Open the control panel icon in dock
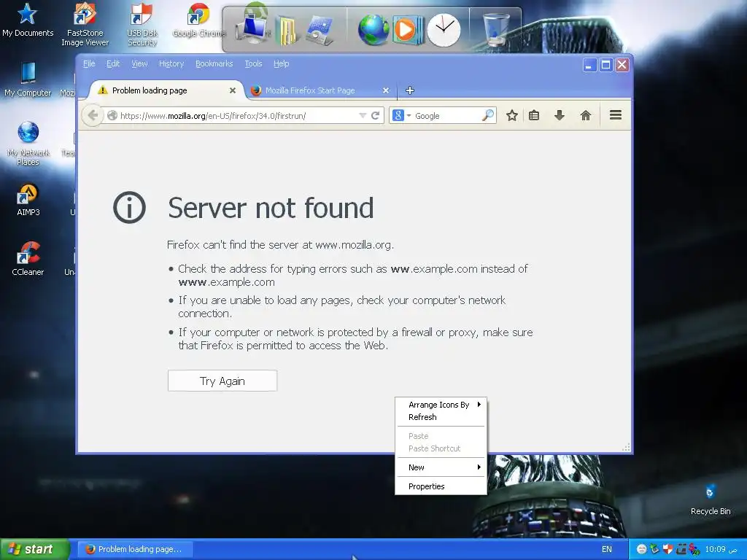The image size is (747, 560). [320, 31]
